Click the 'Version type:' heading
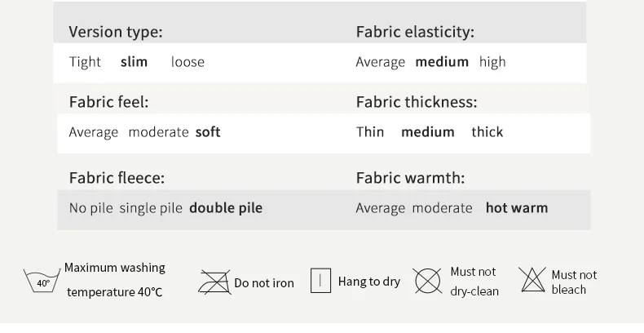The image size is (644, 333). (116, 33)
